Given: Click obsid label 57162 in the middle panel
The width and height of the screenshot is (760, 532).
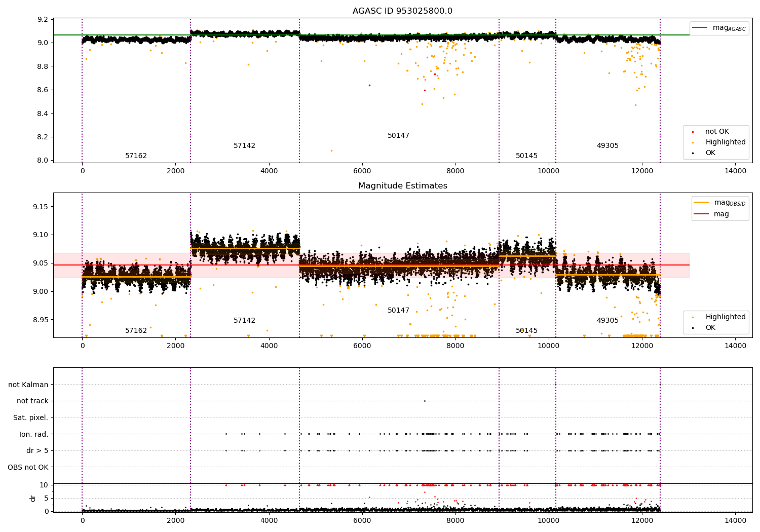Looking at the screenshot, I should tap(136, 331).
